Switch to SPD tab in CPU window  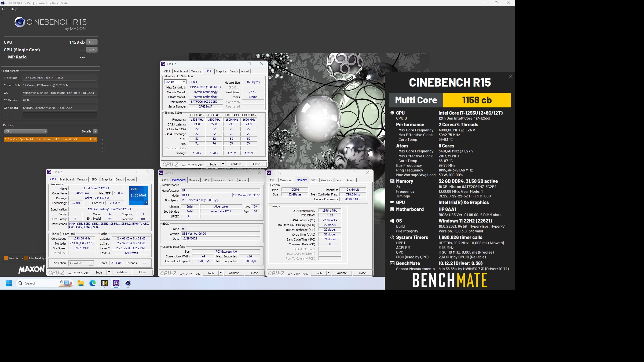[x=94, y=179]
